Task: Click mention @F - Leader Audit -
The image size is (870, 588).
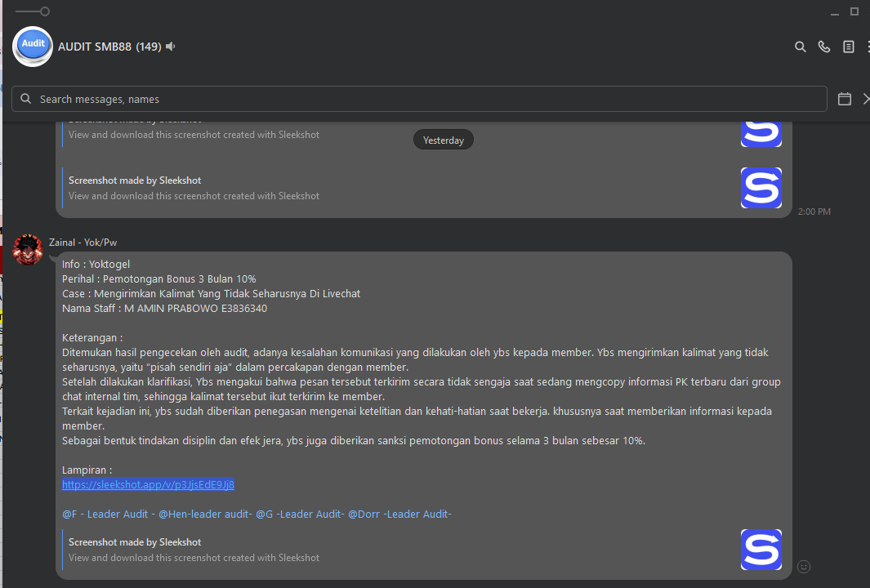Action: coord(109,514)
